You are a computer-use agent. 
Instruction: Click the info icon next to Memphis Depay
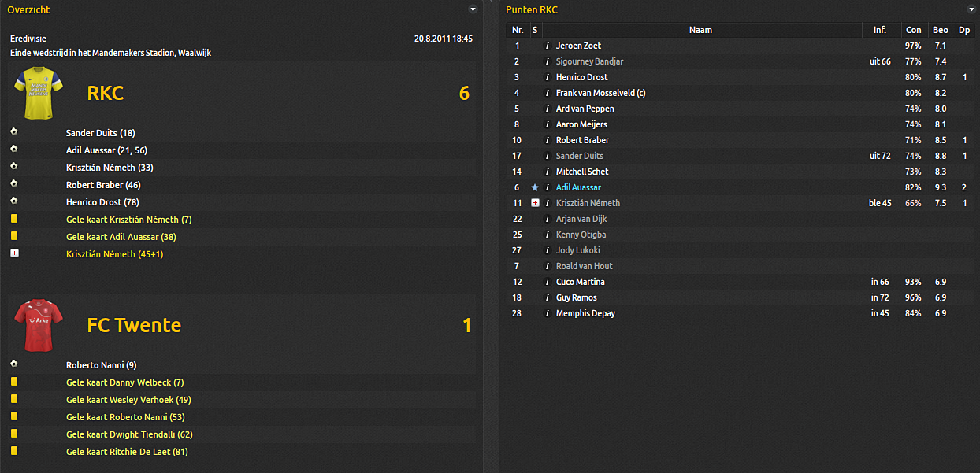(548, 313)
